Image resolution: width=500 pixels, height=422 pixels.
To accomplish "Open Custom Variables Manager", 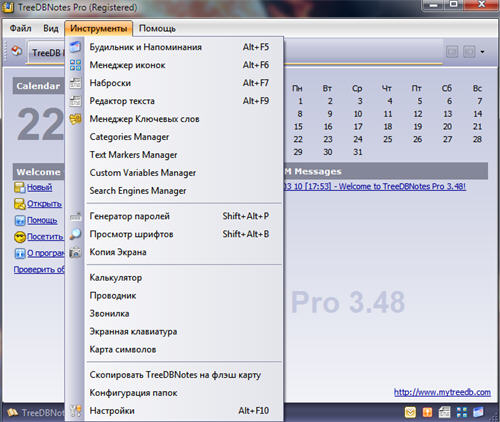I will pyautogui.click(x=183, y=173).
